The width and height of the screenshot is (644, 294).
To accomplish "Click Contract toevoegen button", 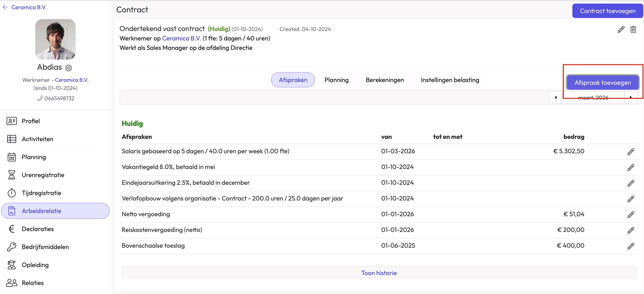I will click(607, 11).
